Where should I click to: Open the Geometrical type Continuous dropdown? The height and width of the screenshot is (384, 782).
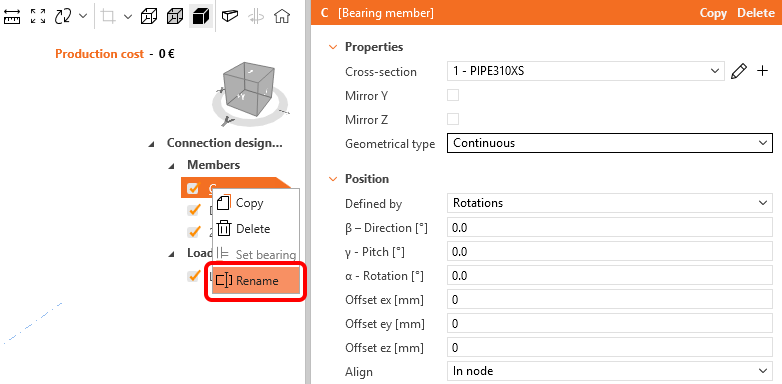609,143
